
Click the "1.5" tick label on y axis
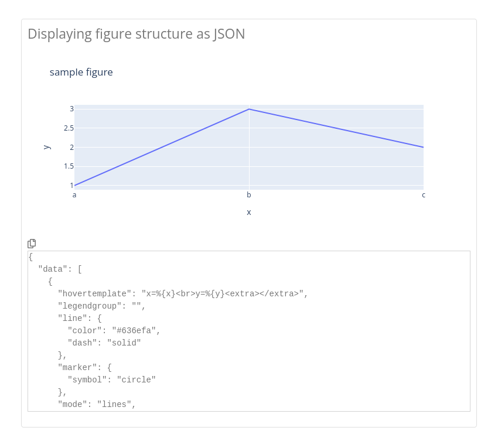click(69, 166)
